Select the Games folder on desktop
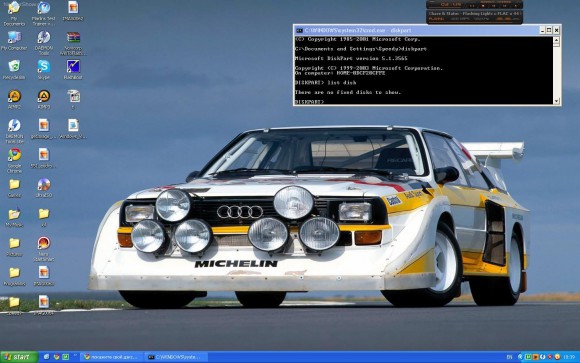This screenshot has width=580, height=363. [14, 184]
